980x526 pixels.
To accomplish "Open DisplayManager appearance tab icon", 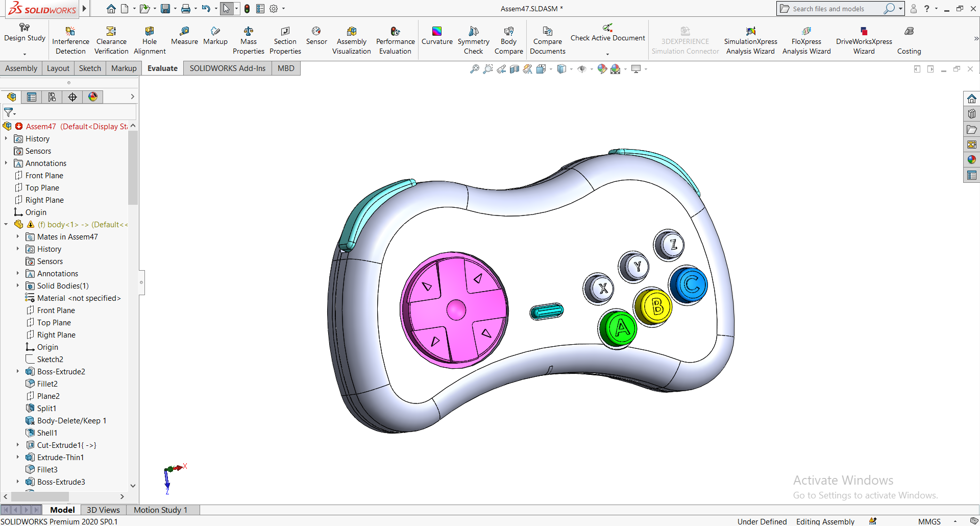I will click(x=93, y=97).
